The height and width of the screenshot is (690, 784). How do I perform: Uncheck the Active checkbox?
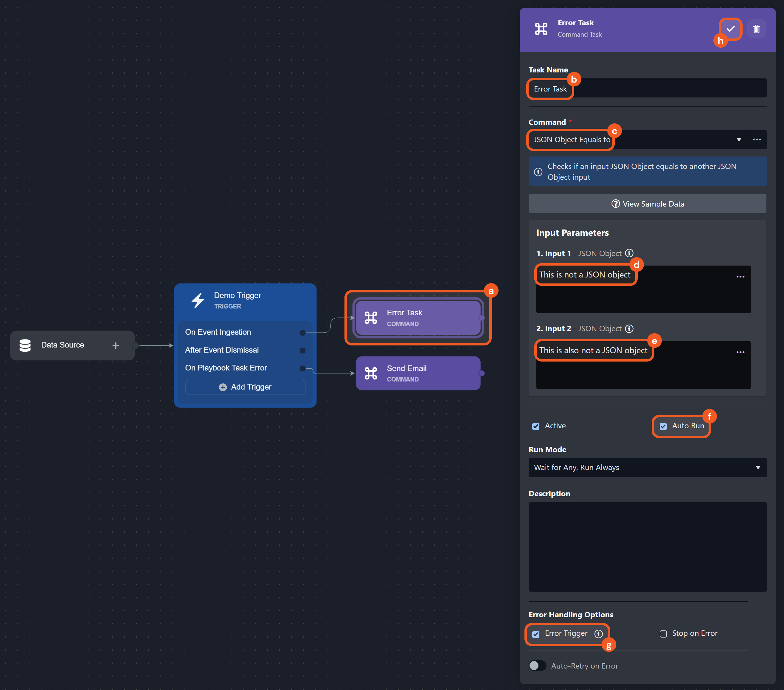pos(536,426)
